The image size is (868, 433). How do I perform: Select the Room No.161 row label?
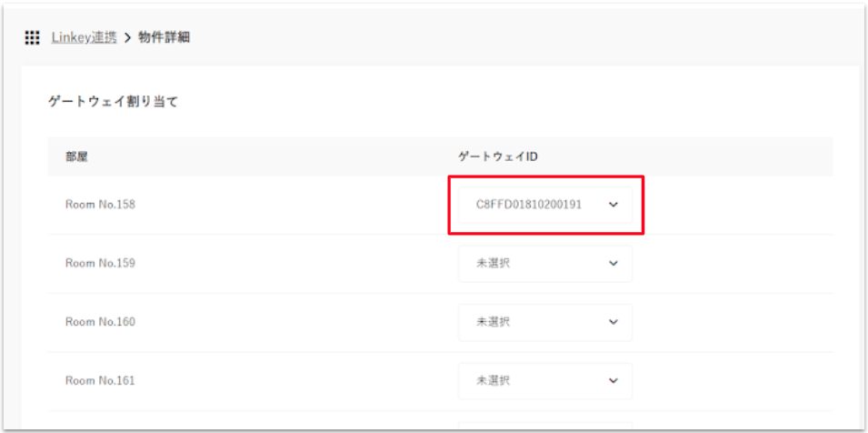tap(100, 380)
